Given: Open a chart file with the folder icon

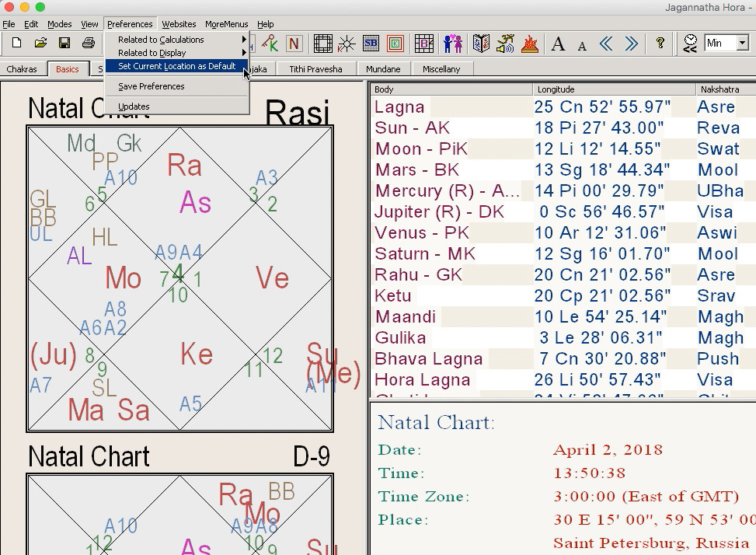Looking at the screenshot, I should 40,44.
